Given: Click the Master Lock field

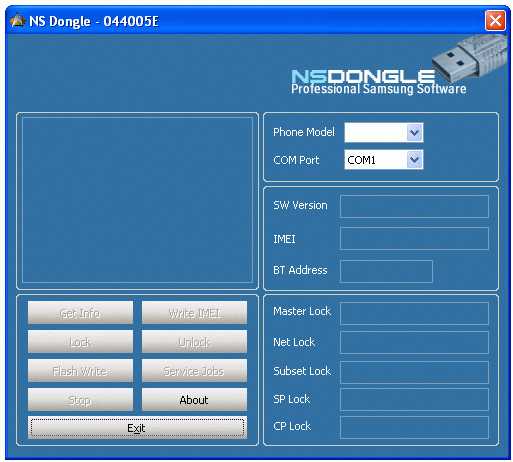Looking at the screenshot, I should pyautogui.click(x=414, y=313).
